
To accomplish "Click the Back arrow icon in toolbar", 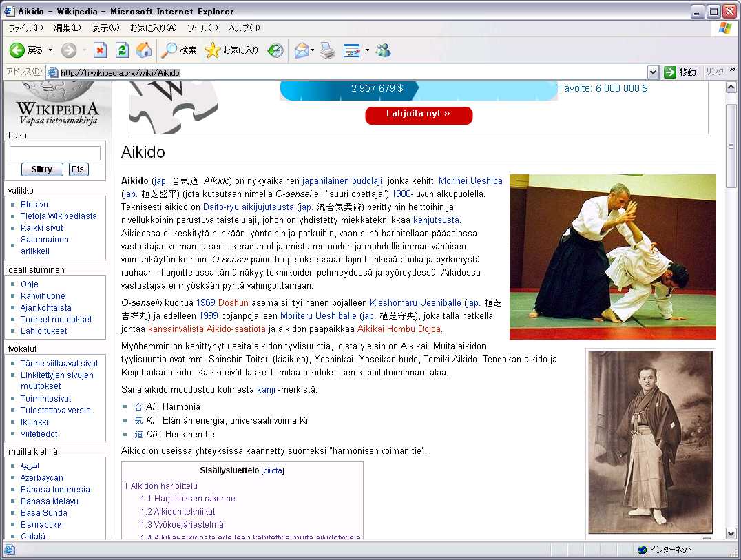I will coord(17,50).
